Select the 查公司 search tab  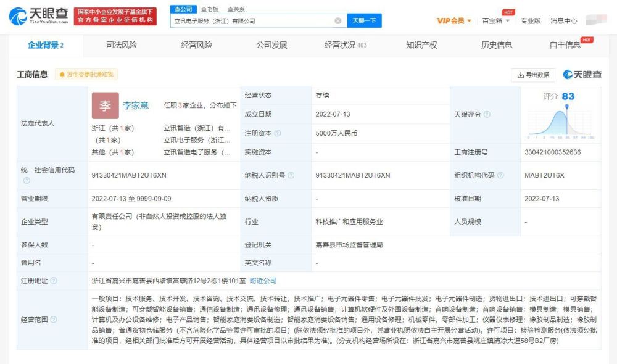[183, 9]
